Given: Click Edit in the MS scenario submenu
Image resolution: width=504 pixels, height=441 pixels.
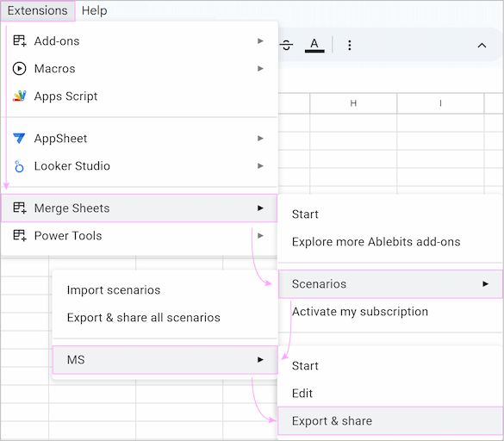Looking at the screenshot, I should pos(390,394).
